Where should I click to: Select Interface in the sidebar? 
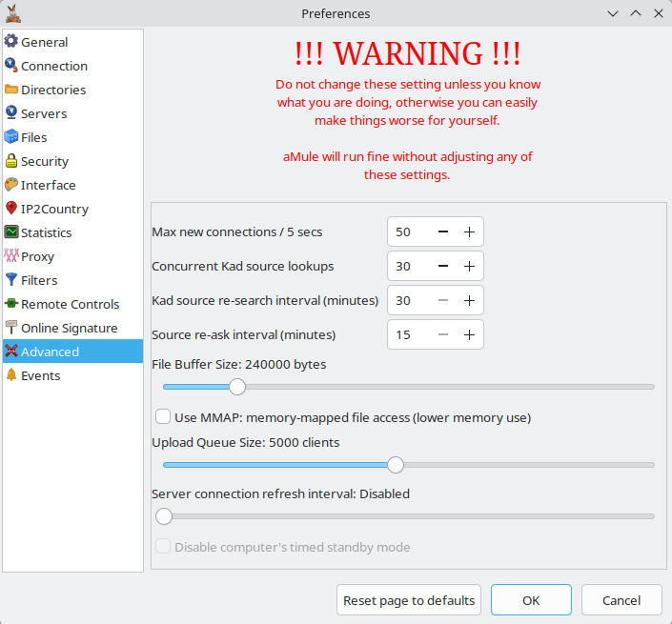(72, 185)
